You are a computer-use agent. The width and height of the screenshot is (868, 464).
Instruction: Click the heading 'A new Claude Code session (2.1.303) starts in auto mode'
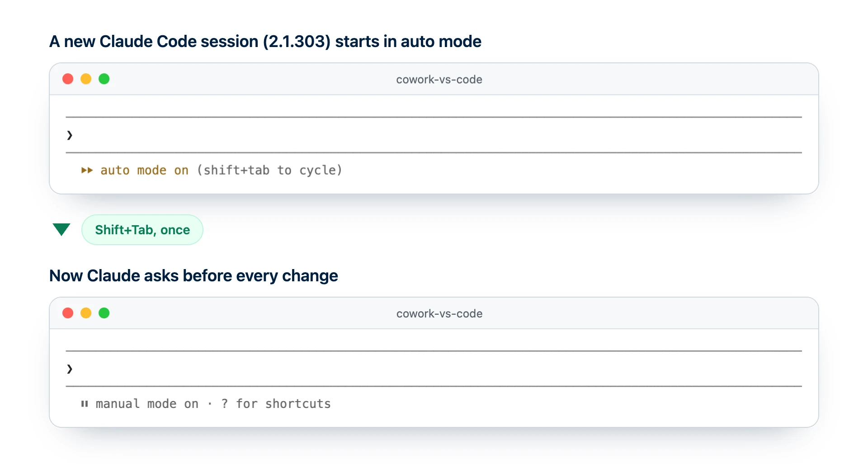coord(265,42)
